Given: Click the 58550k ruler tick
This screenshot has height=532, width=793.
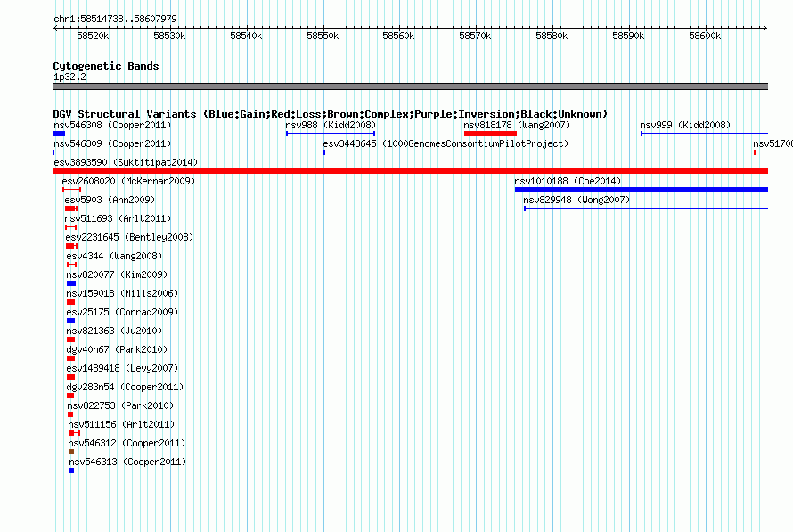Looking at the screenshot, I should (x=323, y=36).
